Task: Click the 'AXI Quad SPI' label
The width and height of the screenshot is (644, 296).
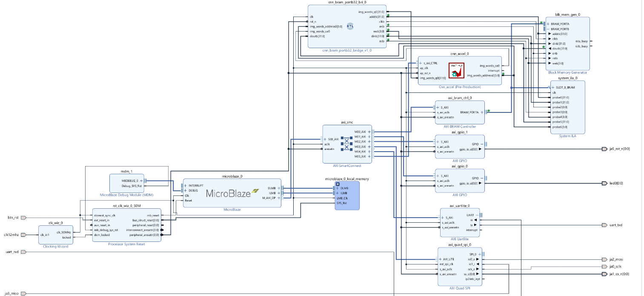Action: point(460,288)
